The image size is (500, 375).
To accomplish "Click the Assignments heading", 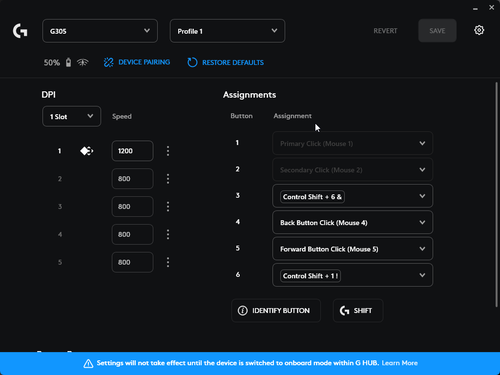I will tap(249, 95).
